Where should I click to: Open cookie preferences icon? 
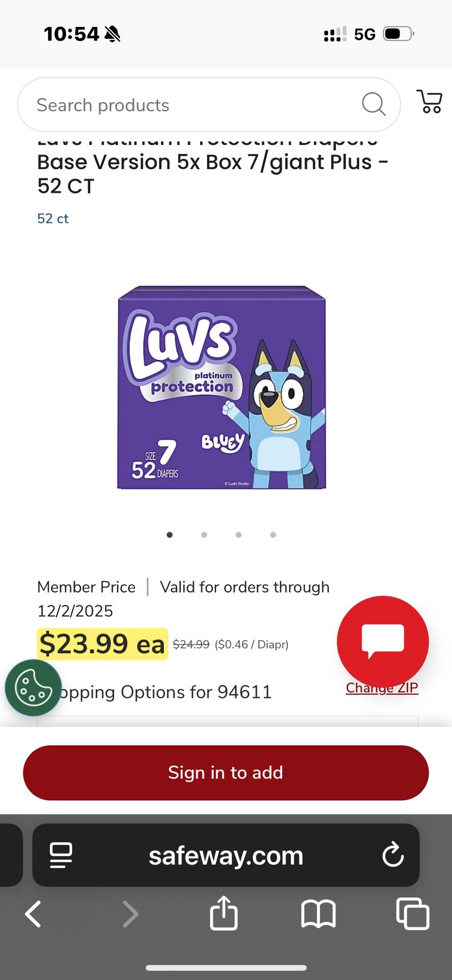click(x=33, y=688)
